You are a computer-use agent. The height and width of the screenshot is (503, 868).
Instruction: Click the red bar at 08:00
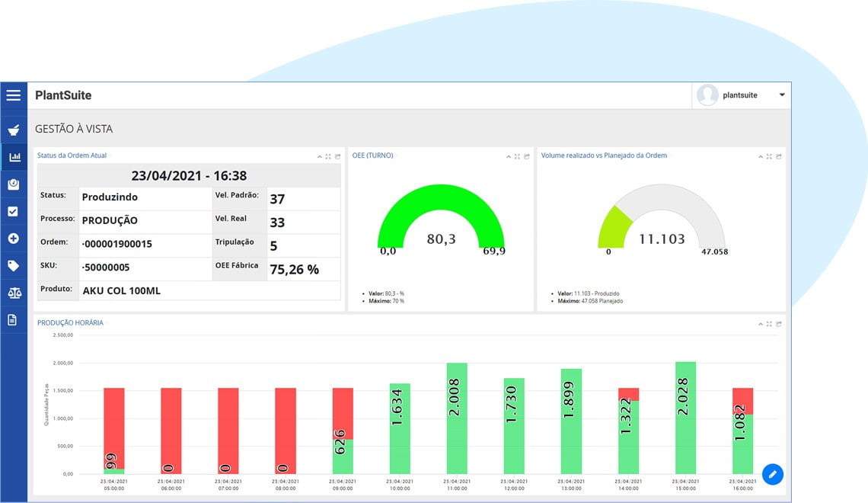(x=285, y=431)
